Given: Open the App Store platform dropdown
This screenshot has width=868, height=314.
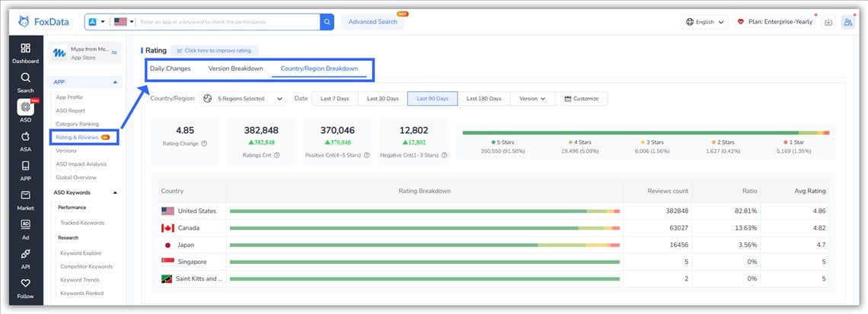Looking at the screenshot, I should (97, 22).
